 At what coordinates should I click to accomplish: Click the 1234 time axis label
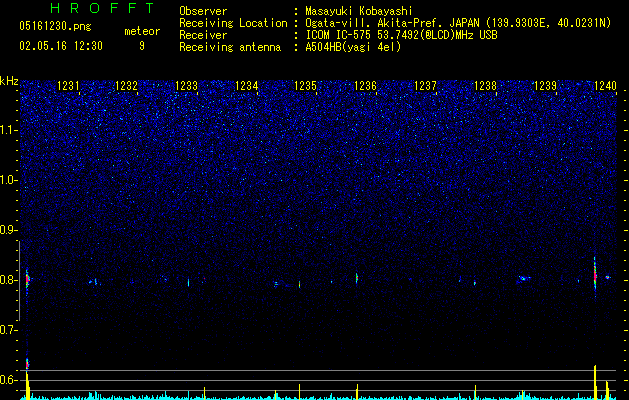[x=246, y=86]
